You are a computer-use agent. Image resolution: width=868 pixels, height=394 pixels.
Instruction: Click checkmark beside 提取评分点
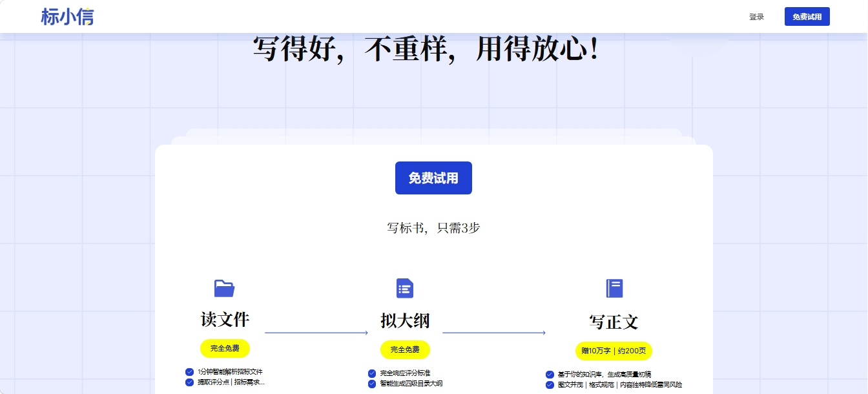pyautogui.click(x=189, y=382)
